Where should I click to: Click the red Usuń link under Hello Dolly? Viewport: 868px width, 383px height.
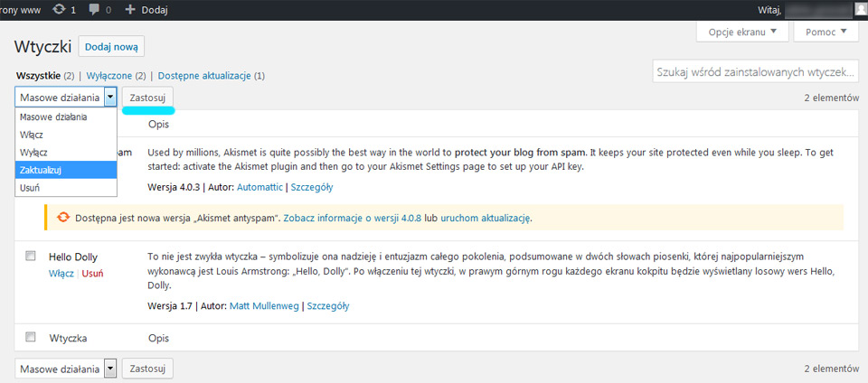pyautogui.click(x=92, y=273)
